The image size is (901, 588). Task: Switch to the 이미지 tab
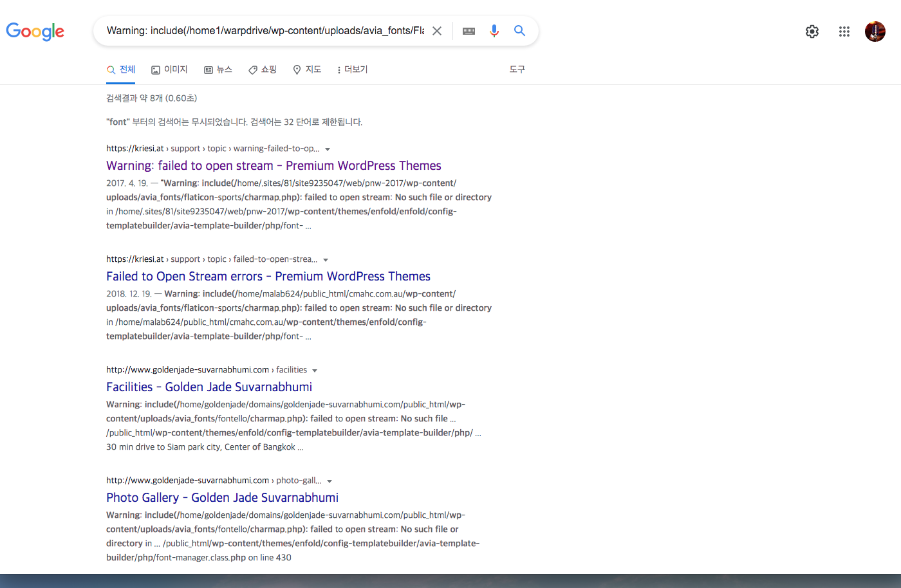pos(169,69)
